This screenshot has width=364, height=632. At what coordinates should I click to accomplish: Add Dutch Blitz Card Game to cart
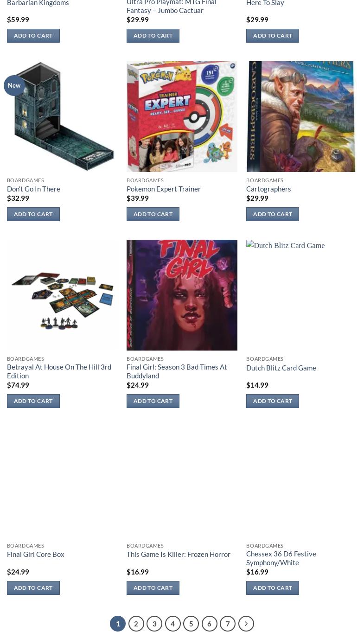273,401
